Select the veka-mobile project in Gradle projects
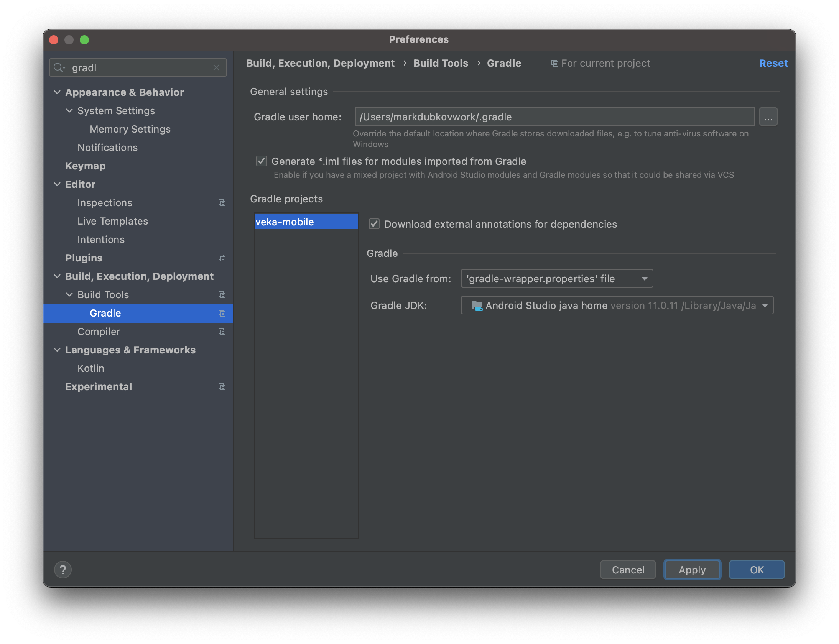Screen dimensions: 839x644 tap(304, 221)
